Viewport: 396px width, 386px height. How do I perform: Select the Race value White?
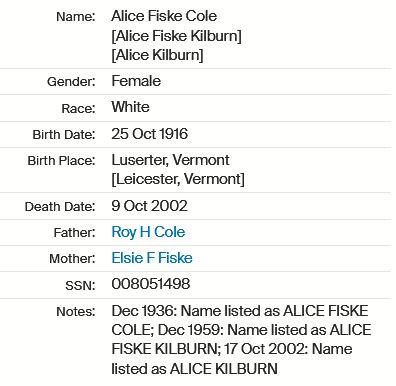[130, 107]
